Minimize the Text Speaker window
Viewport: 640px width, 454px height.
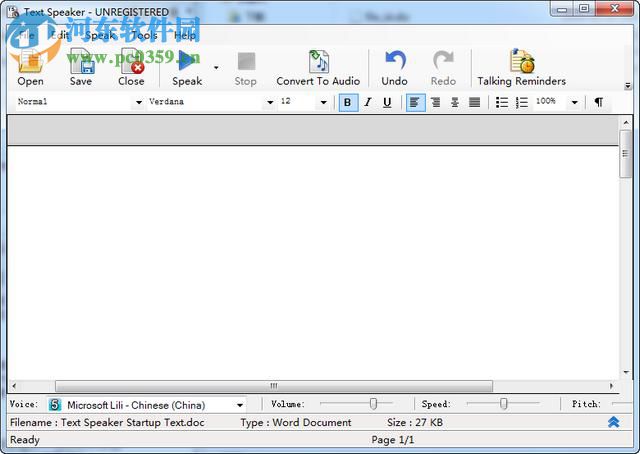click(562, 9)
